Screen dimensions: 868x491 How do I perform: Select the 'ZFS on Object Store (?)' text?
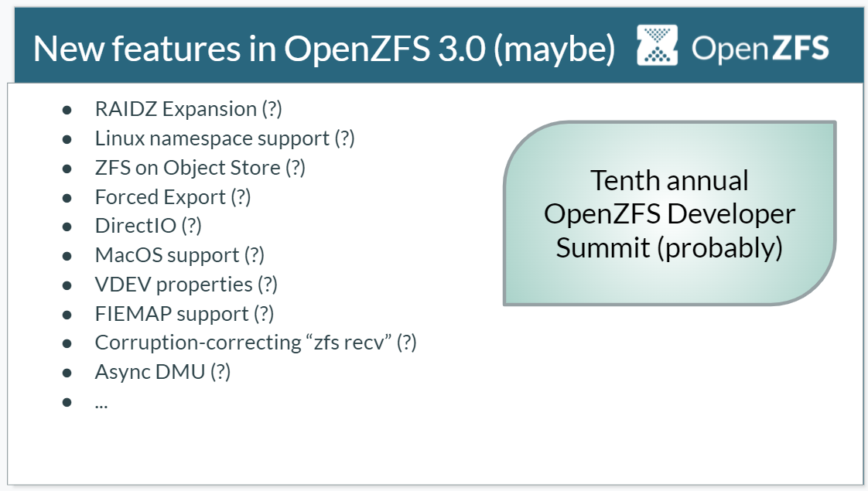point(200,168)
